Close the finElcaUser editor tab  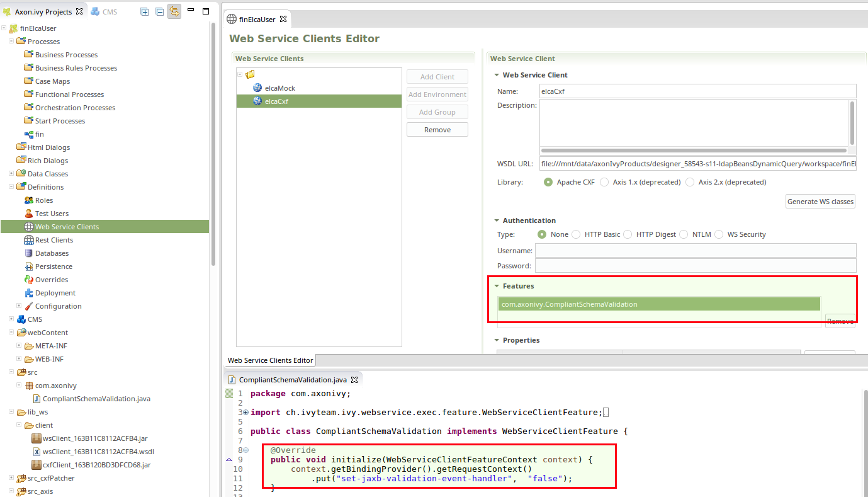283,20
